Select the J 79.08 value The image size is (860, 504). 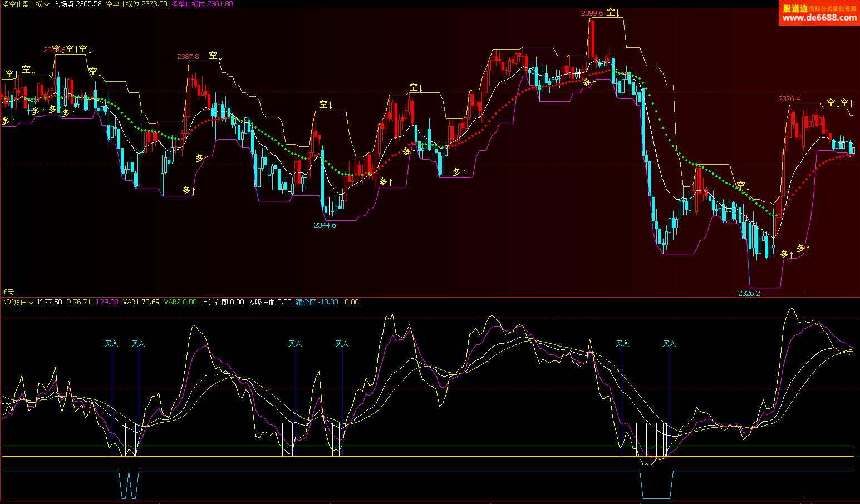pos(107,302)
